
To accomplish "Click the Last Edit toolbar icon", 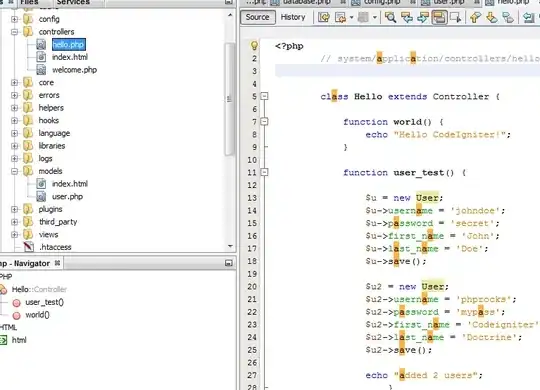I will [x=324, y=17].
